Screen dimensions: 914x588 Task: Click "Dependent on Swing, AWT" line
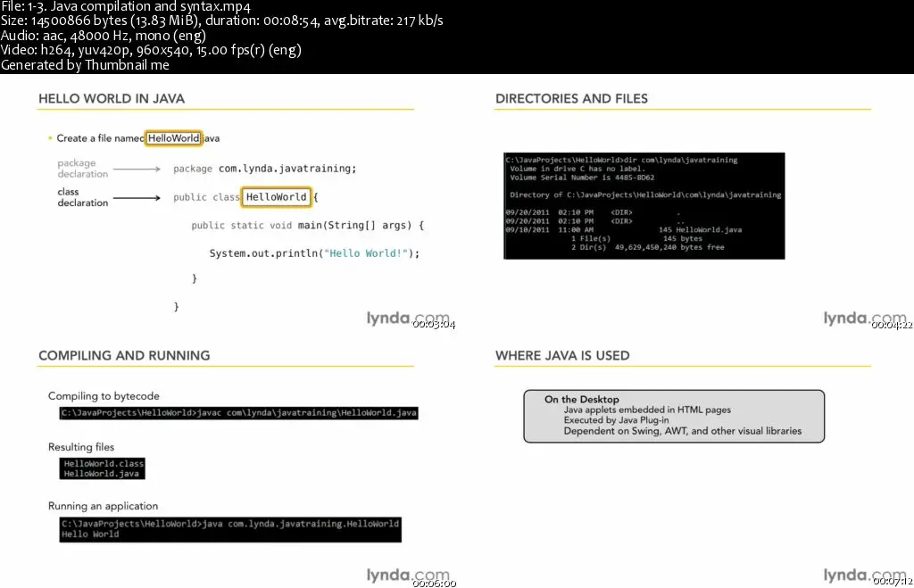pos(683,431)
